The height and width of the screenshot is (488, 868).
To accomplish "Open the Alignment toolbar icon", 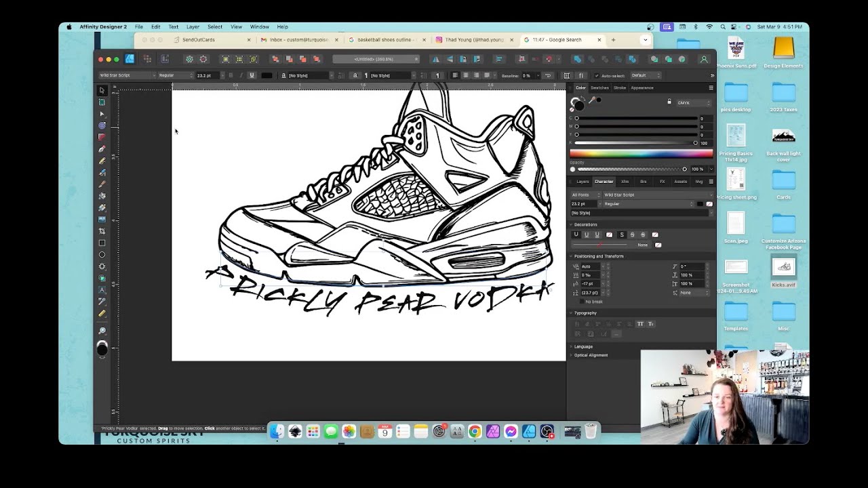I will [500, 59].
